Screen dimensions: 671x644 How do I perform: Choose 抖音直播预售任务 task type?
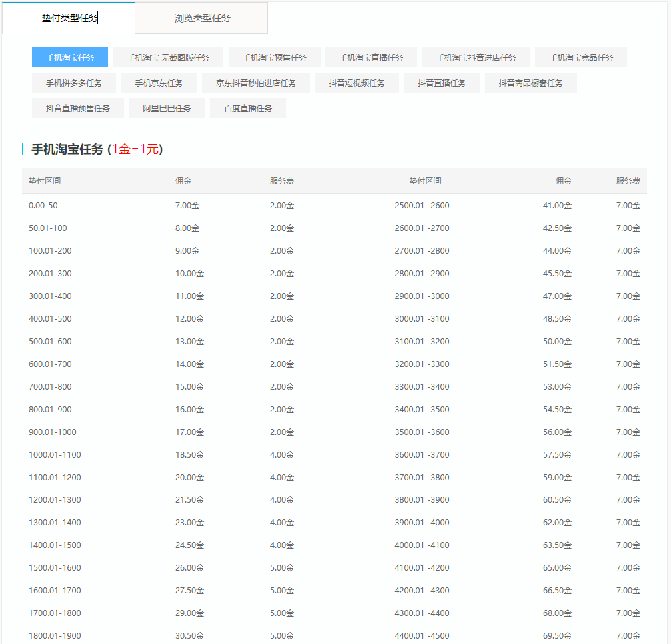(78, 108)
